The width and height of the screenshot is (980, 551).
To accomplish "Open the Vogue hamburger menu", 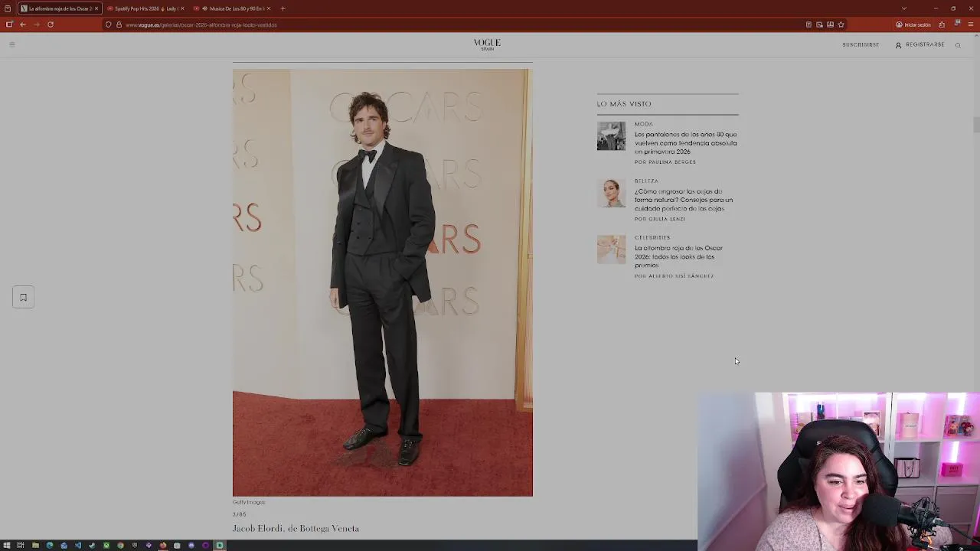I will click(x=11, y=44).
